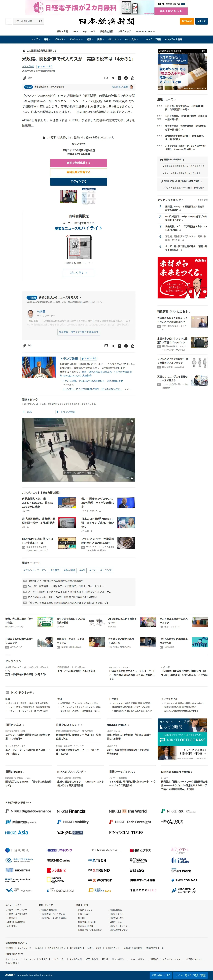The height and width of the screenshot is (980, 213).
Task: Open 朝刊・夕刊 menu item
Action: tap(63, 32)
